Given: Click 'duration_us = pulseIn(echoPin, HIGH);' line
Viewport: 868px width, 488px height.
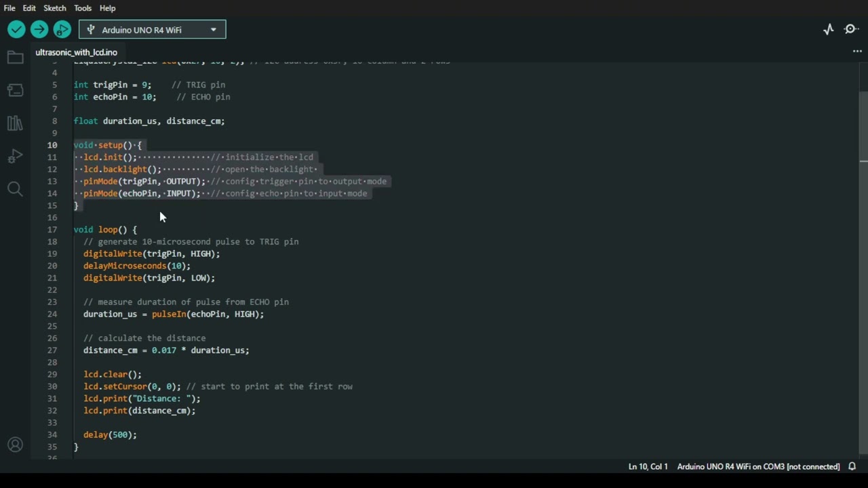Looking at the screenshot, I should [174, 314].
